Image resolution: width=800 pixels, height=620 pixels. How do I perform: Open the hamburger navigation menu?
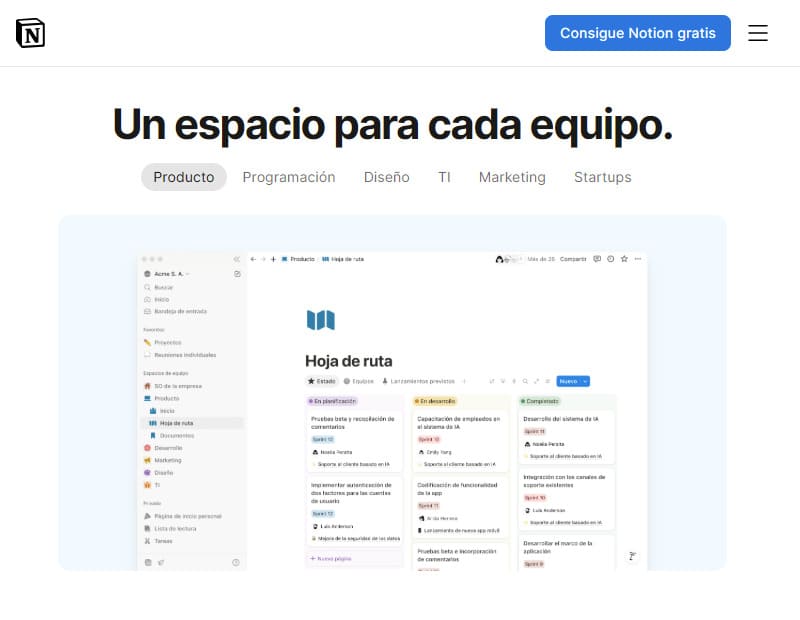(x=758, y=33)
